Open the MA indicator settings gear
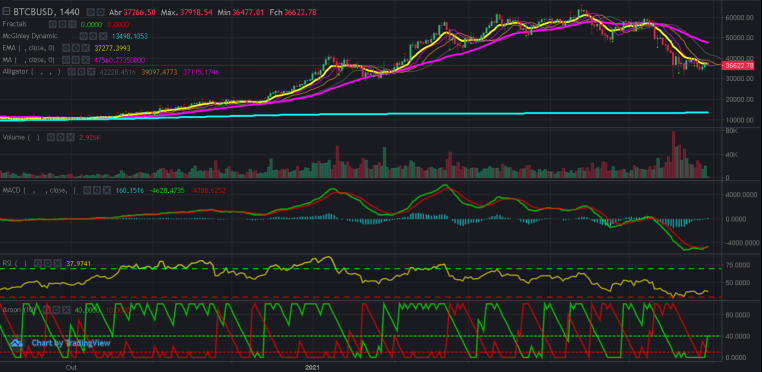Viewport: 762px width, 372px height. 75,60
